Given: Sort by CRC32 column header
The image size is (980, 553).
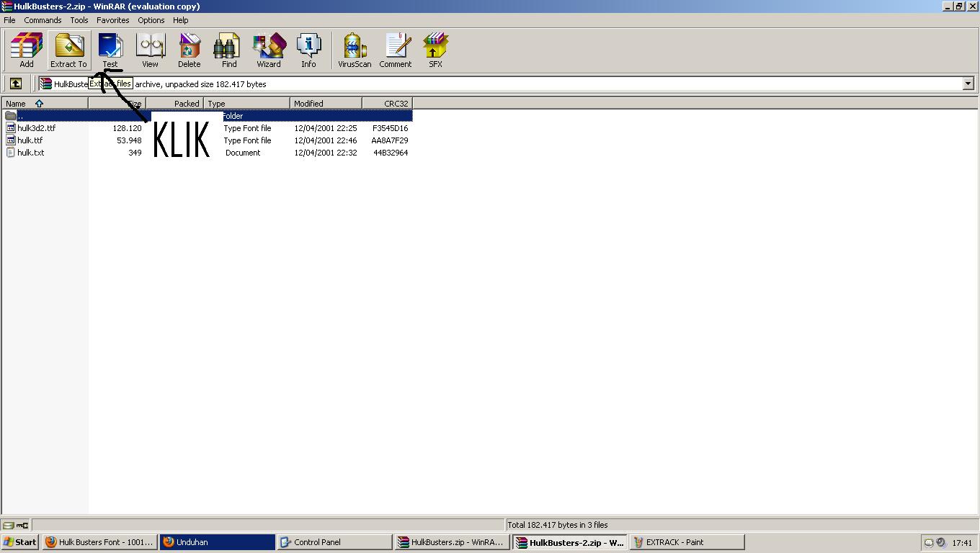Looking at the screenshot, I should pyautogui.click(x=387, y=104).
